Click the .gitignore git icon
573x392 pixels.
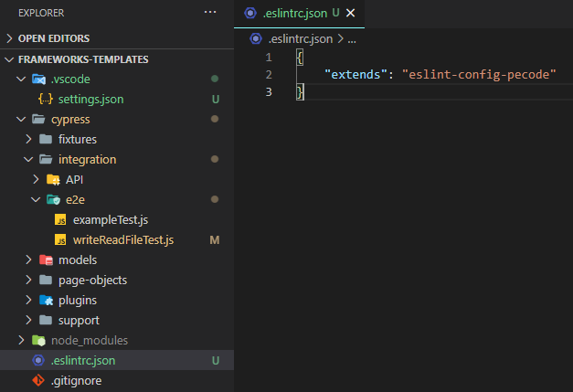pyautogui.click(x=37, y=380)
